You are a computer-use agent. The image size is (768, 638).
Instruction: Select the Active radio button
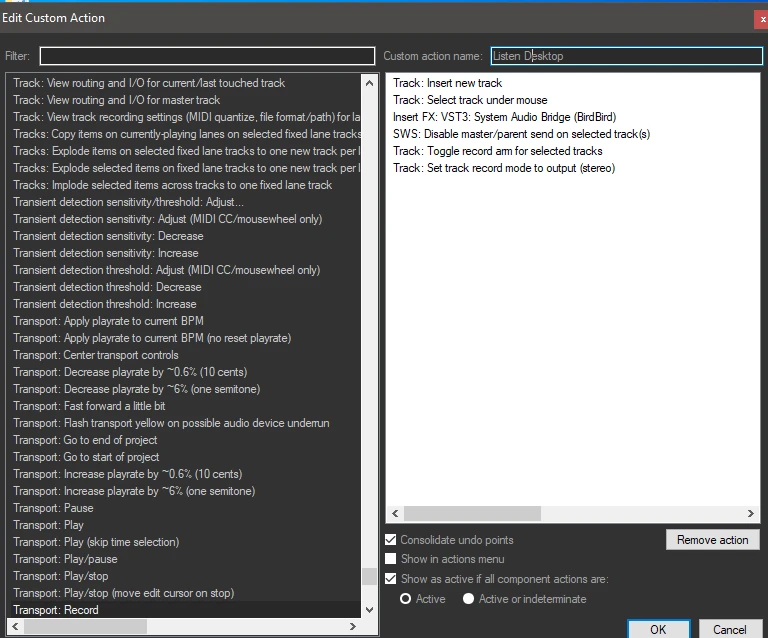coord(405,599)
